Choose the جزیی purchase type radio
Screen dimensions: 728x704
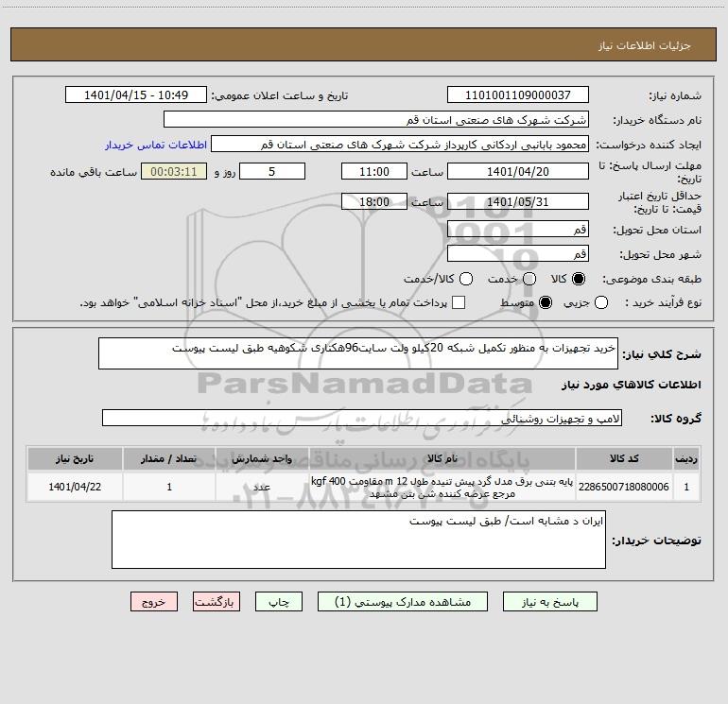(x=601, y=302)
